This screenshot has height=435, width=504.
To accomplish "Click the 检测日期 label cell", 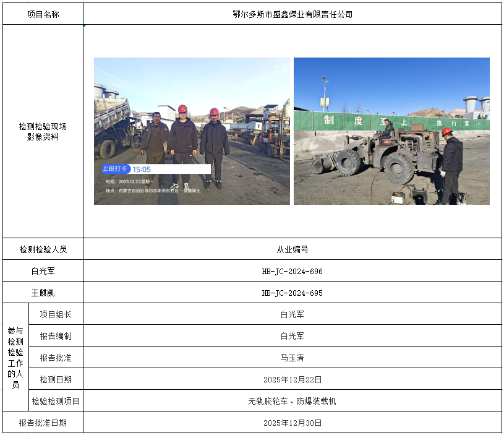I will [56, 379].
